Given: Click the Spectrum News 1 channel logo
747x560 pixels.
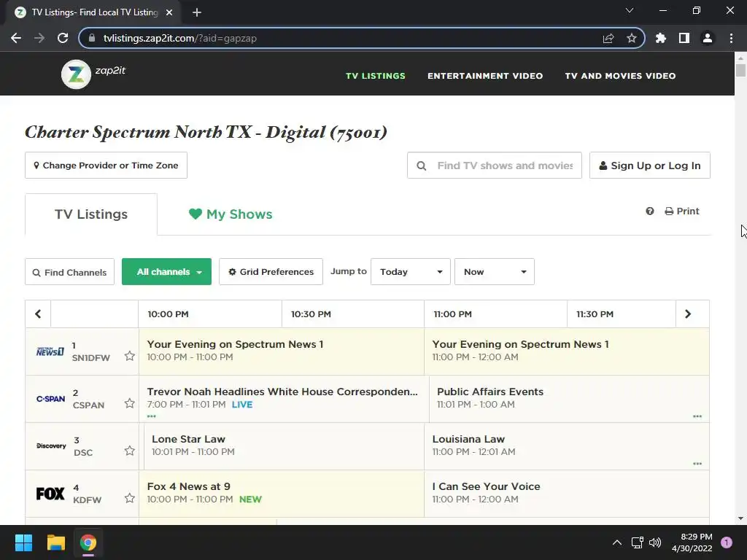Looking at the screenshot, I should (x=50, y=351).
